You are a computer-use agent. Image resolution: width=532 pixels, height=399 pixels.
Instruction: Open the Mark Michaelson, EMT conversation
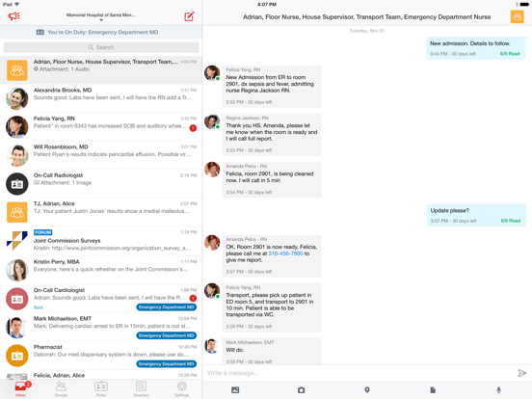pos(101,327)
